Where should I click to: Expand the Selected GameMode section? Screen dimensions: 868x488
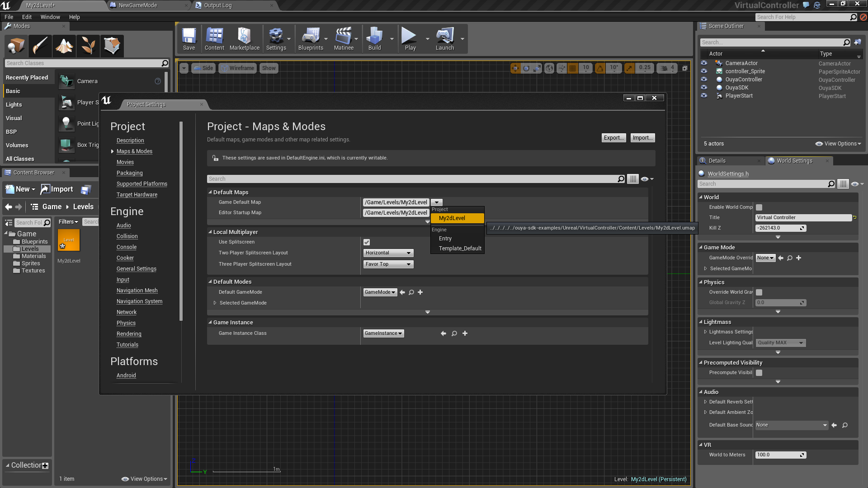point(215,303)
